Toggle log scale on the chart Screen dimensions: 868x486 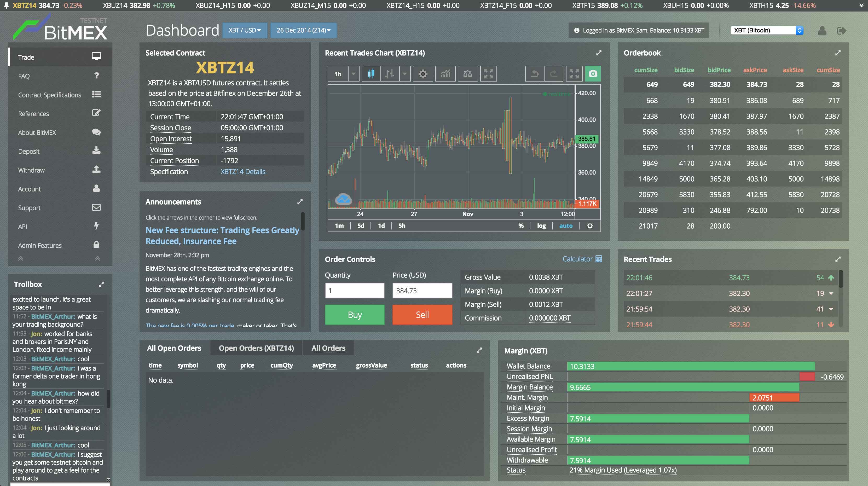(541, 226)
